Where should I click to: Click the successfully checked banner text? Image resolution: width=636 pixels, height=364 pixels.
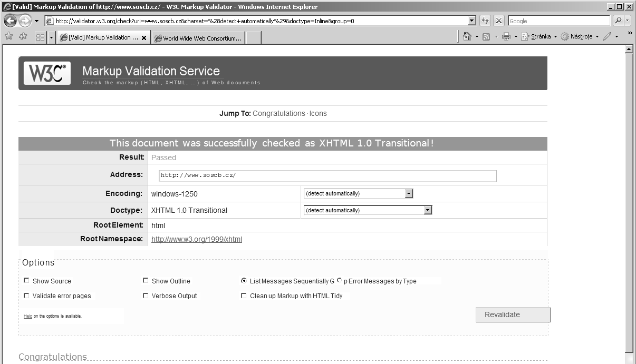tap(272, 143)
